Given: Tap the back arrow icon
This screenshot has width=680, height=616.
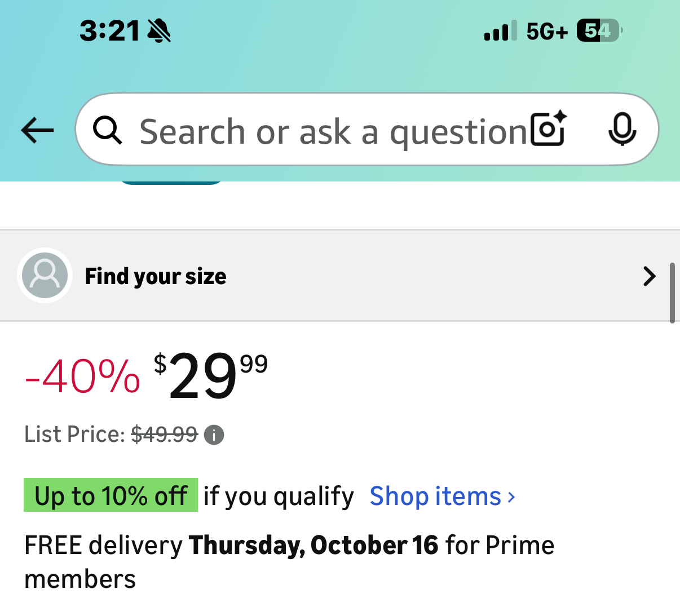Looking at the screenshot, I should pos(37,131).
